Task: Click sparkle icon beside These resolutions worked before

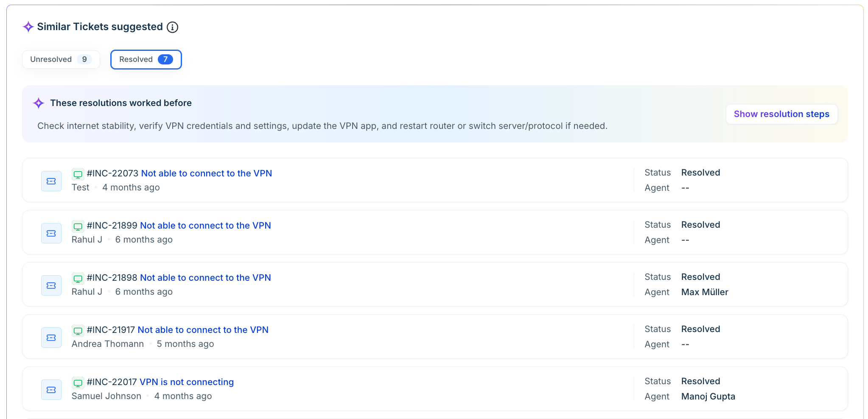Action: pyautogui.click(x=39, y=103)
